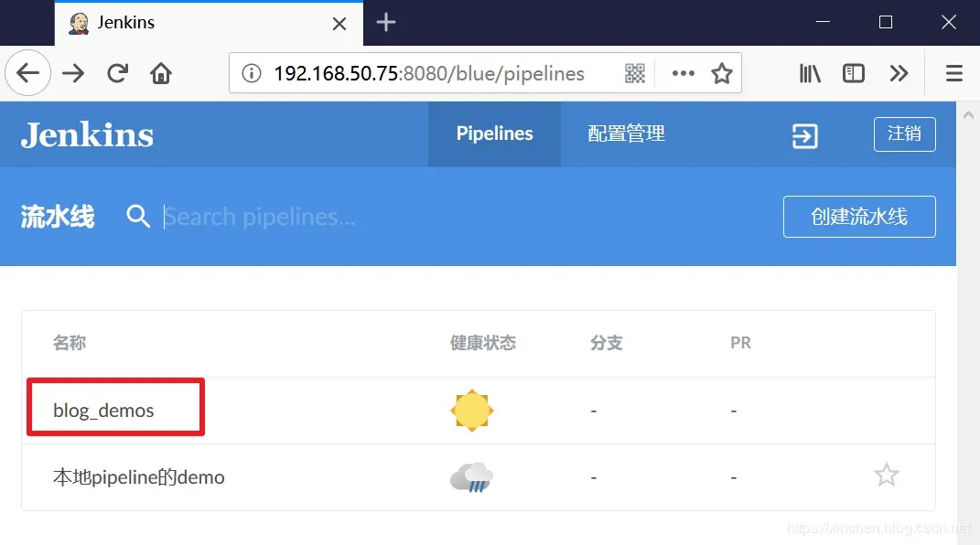
Task: Toggle the Firefox sidebar view
Action: click(x=853, y=72)
